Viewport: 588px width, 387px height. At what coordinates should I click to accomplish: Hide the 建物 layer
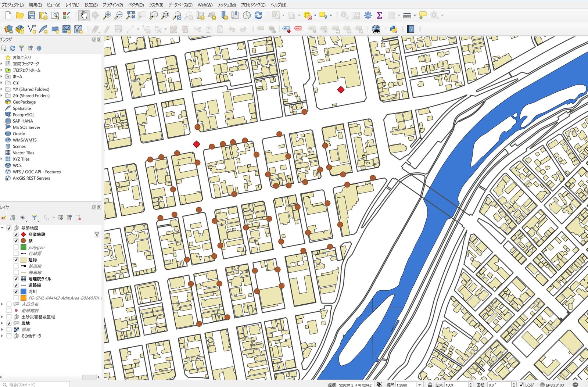(16, 260)
